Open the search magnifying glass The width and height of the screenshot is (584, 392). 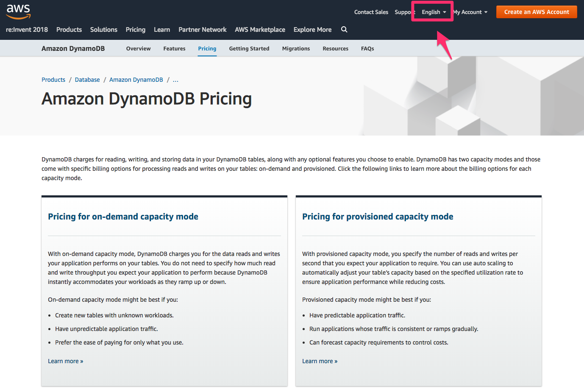click(x=344, y=30)
